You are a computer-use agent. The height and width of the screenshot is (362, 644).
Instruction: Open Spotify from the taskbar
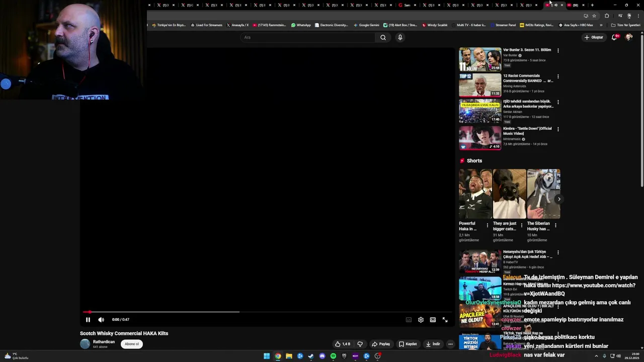[x=333, y=356]
